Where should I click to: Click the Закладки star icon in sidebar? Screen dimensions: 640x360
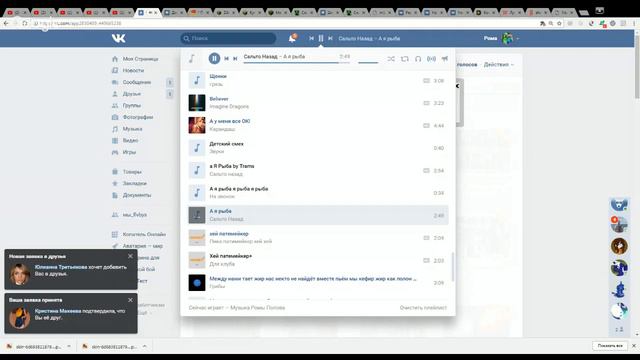[115, 184]
